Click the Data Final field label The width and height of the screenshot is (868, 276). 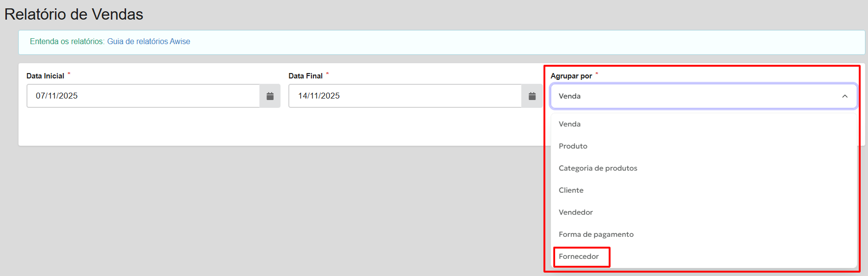click(x=305, y=76)
